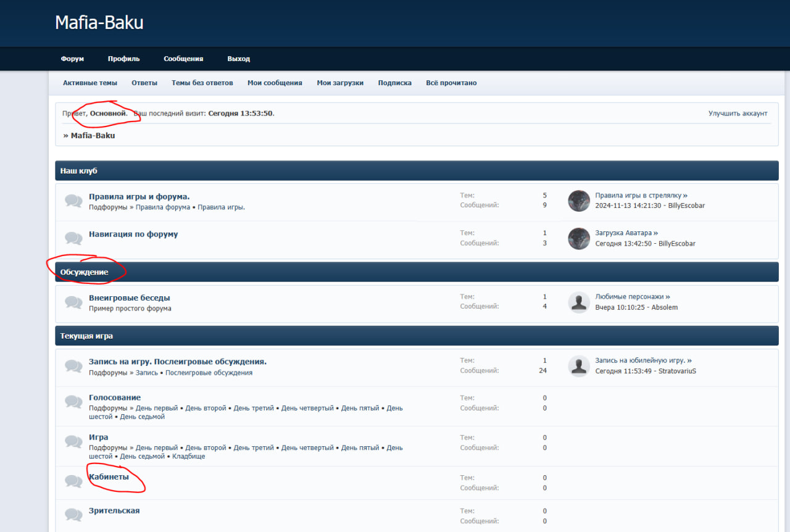Mark all read via Всё прочитано
Image resolution: width=790 pixels, height=532 pixels.
tap(451, 83)
